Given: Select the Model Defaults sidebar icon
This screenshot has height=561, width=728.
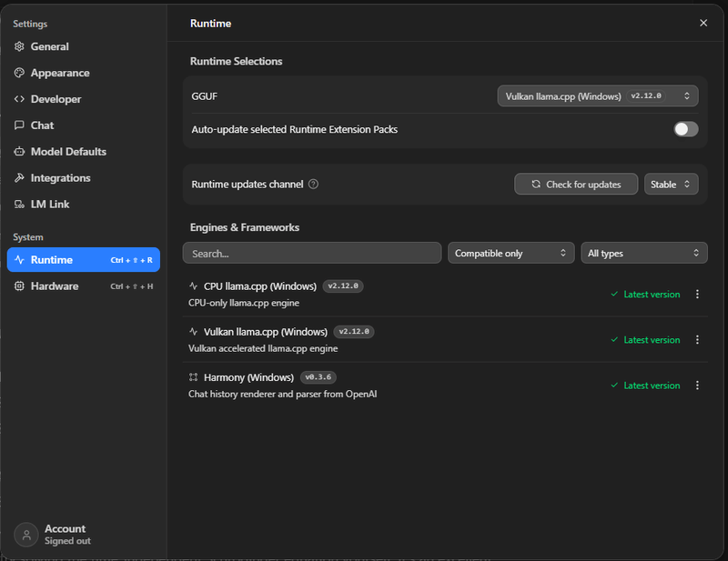Looking at the screenshot, I should point(19,152).
